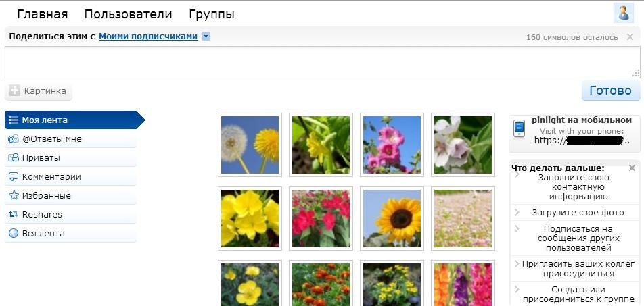Image resolution: width=644 pixels, height=306 pixels.
Task: Click Создать или присоединиться к группе
Action: click(578, 295)
